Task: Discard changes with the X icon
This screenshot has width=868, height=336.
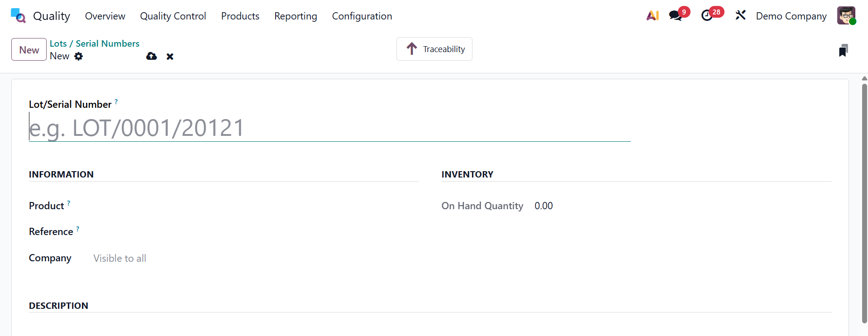Action: [x=170, y=57]
